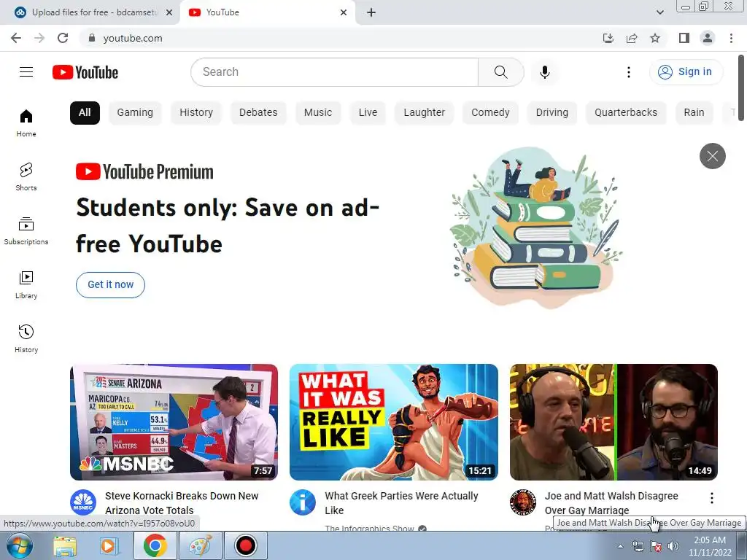This screenshot has height=560, width=747.
Task: Open The Infographics Show channel avatar
Action: 303,502
